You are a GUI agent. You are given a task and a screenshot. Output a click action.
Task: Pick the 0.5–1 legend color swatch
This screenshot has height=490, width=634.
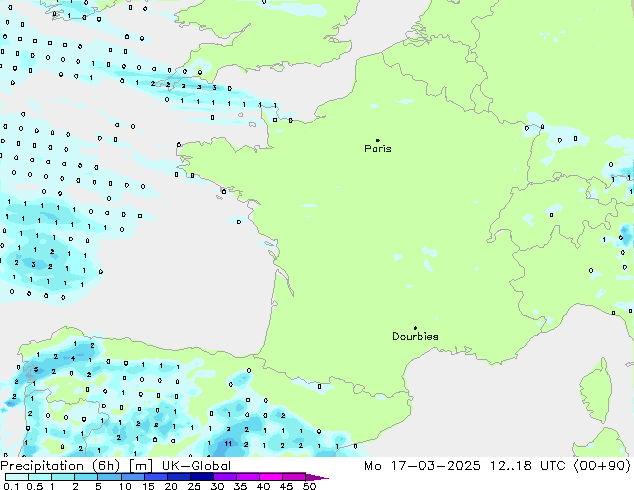pos(40,477)
